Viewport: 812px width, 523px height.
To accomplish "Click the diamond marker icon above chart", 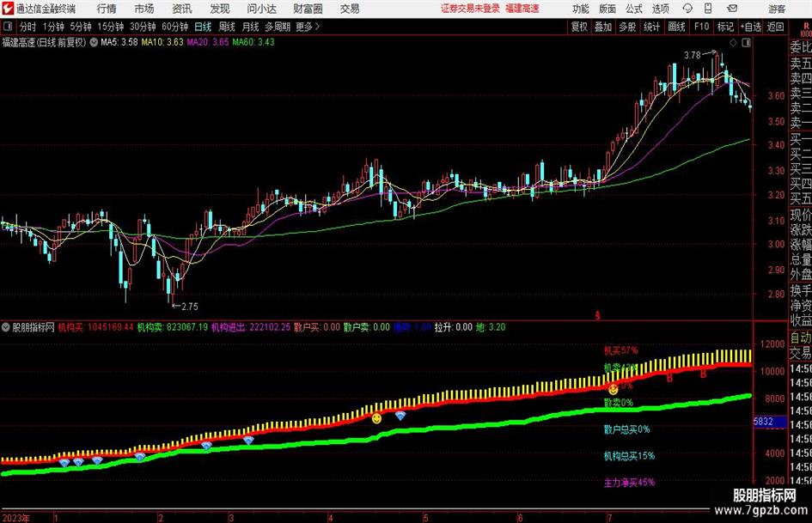I will pyautogui.click(x=733, y=42).
